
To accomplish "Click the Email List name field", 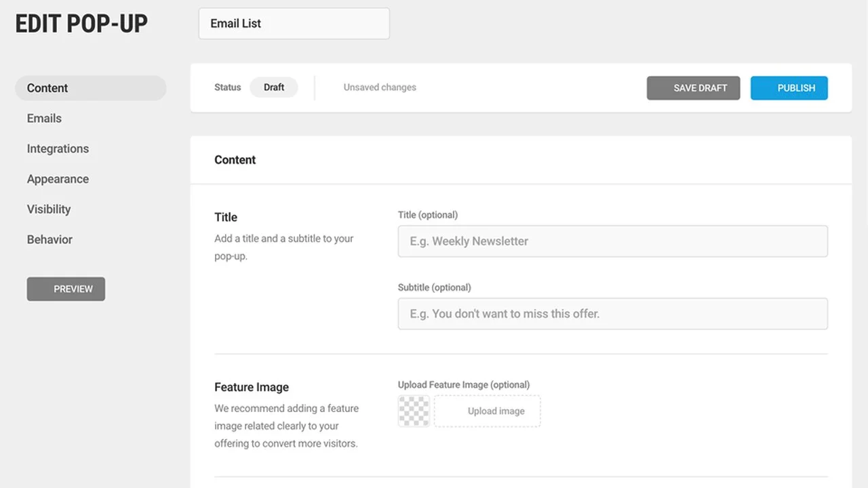I will click(294, 23).
